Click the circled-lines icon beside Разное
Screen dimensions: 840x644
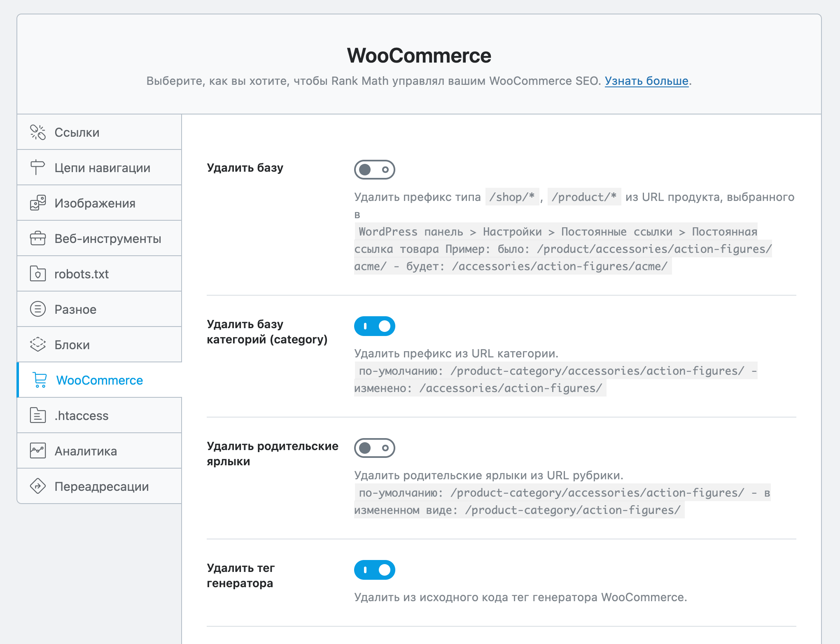tap(38, 309)
